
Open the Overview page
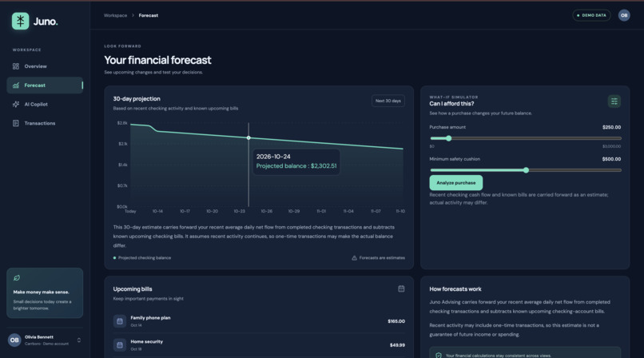[x=45, y=66]
